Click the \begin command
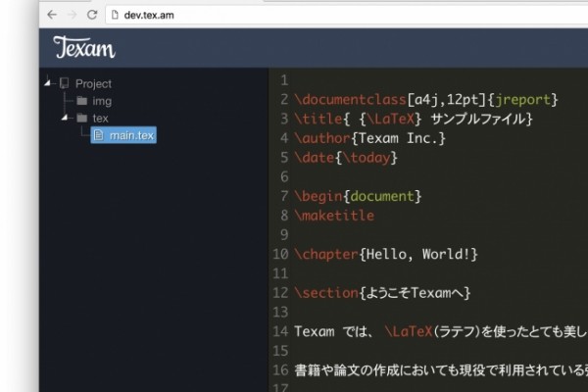The height and width of the screenshot is (392, 588). (318, 196)
